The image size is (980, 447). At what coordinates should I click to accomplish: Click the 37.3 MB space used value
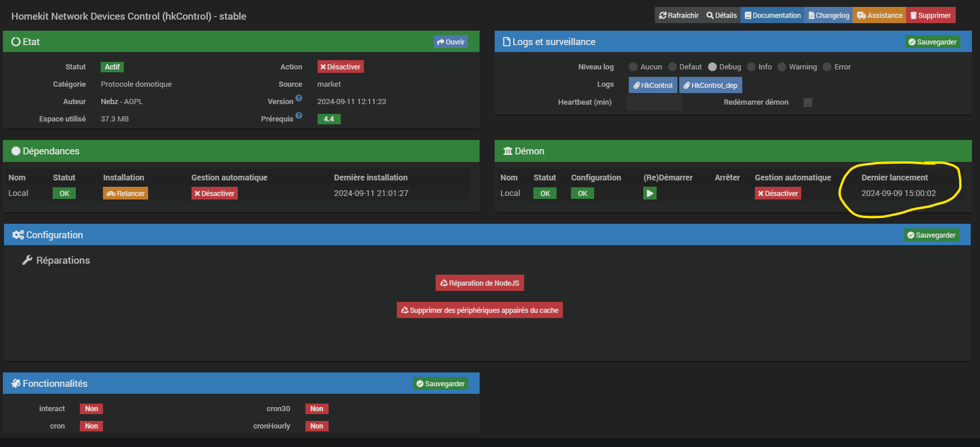coord(115,119)
